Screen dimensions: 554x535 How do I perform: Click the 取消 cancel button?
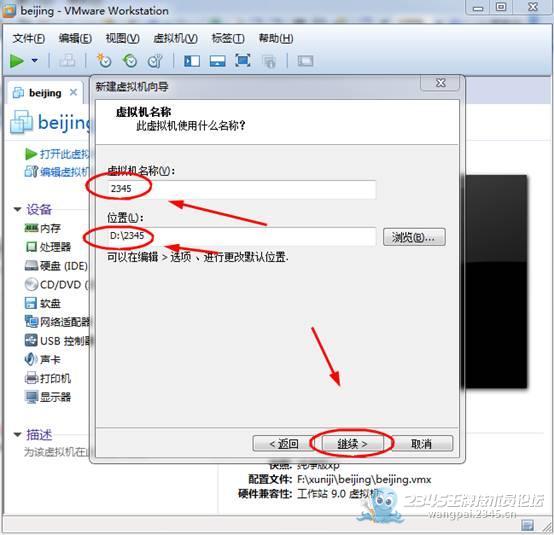pyautogui.click(x=422, y=443)
